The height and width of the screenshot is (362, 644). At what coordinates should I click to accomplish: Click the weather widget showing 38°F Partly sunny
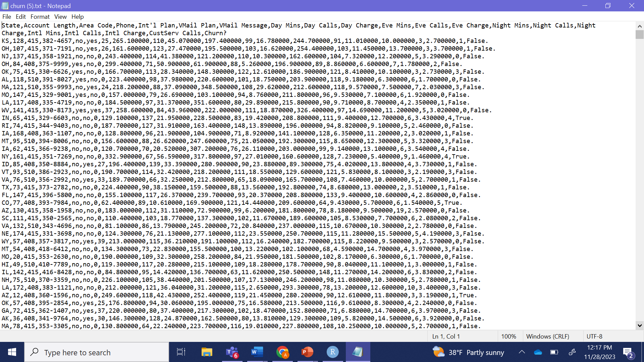click(468, 352)
